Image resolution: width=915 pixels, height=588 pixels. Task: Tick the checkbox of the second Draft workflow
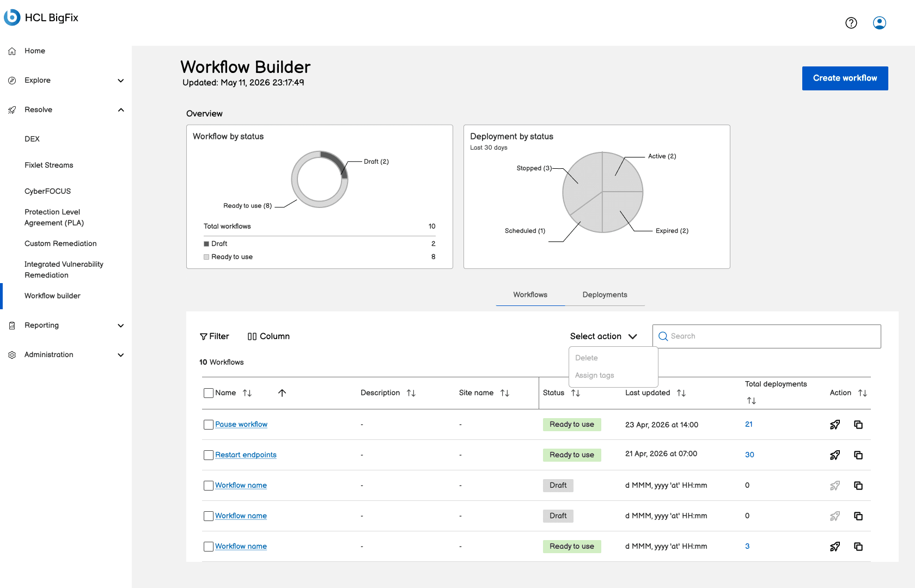(x=209, y=516)
